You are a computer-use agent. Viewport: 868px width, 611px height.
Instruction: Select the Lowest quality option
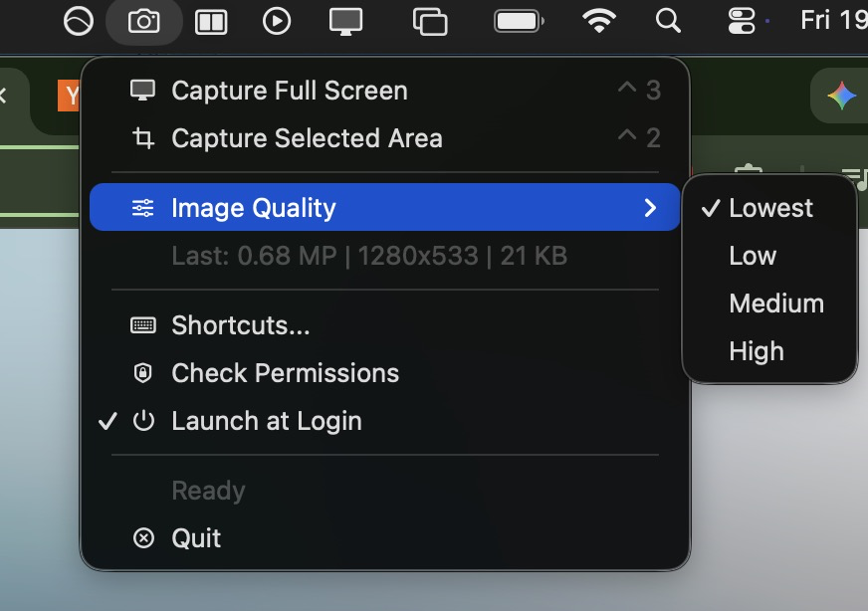point(770,208)
